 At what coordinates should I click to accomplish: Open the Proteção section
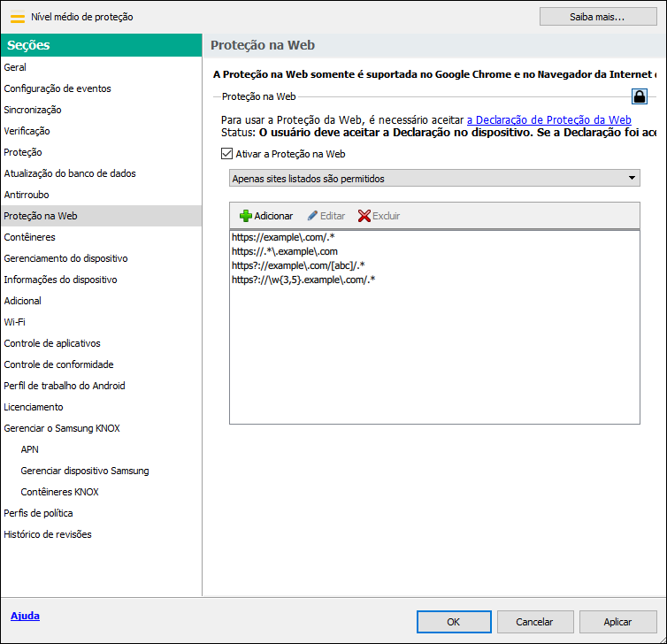tap(101, 152)
